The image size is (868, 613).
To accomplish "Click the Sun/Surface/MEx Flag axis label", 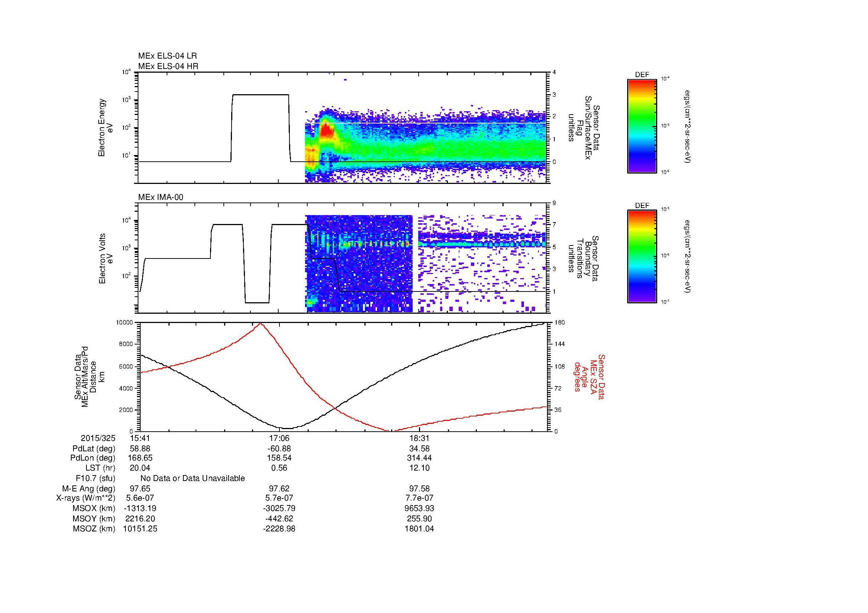I will (x=584, y=128).
